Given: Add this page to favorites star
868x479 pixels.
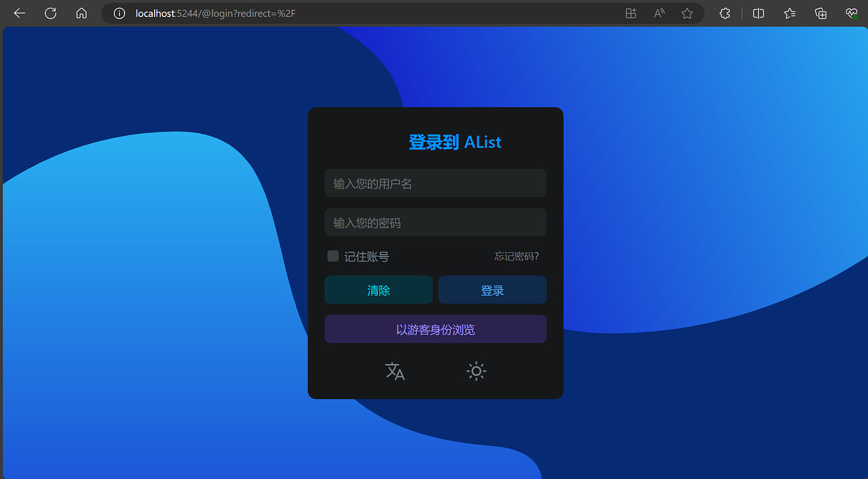Looking at the screenshot, I should (687, 13).
